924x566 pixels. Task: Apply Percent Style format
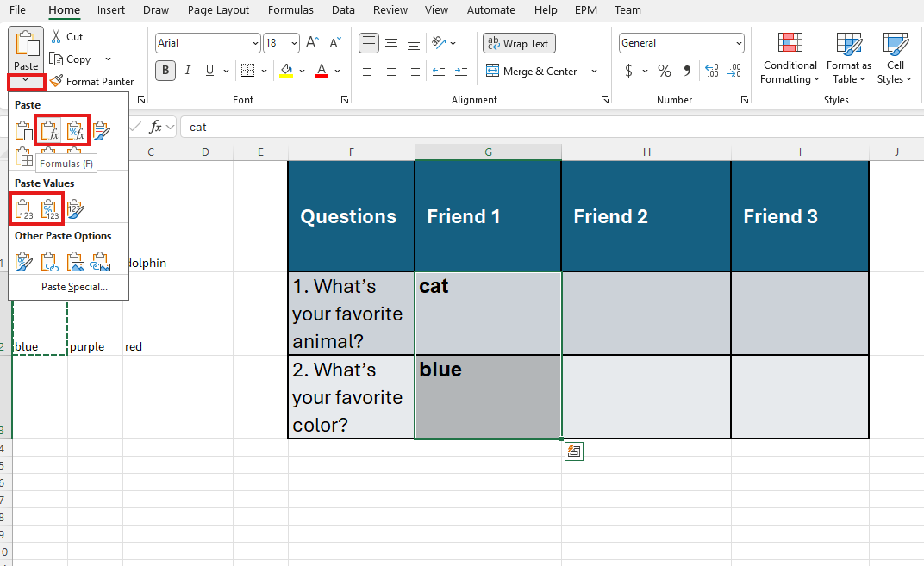pos(665,71)
